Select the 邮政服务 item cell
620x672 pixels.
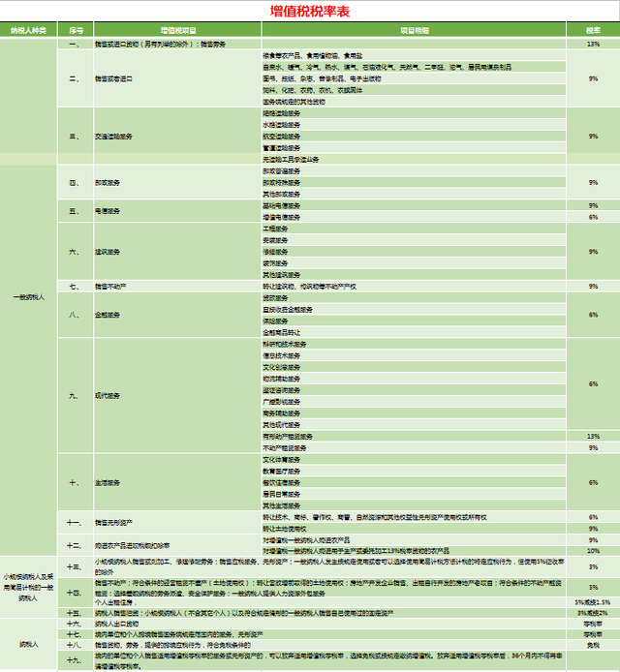click(177, 183)
